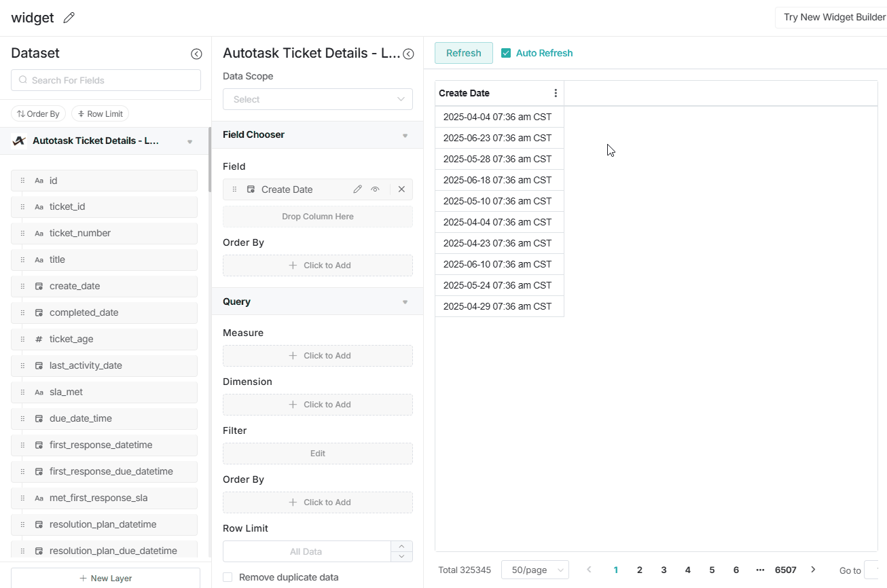This screenshot has height=588, width=887.
Task: Click Try New Widget Builder button
Action: [833, 17]
